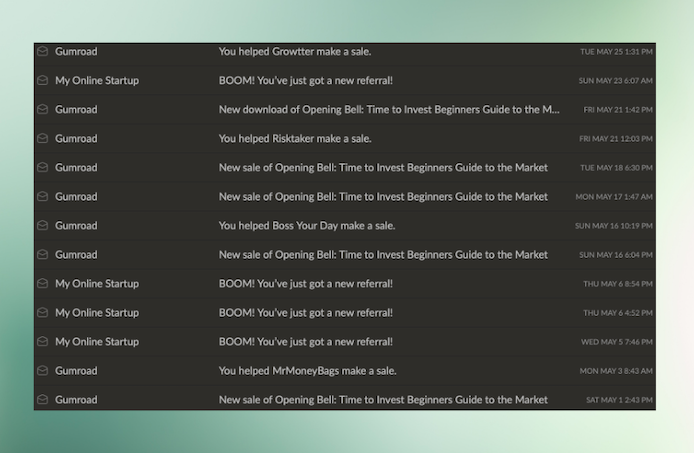Click timestamp MON MAY 17 1:47 AM
The width and height of the screenshot is (694, 453).
tap(614, 197)
